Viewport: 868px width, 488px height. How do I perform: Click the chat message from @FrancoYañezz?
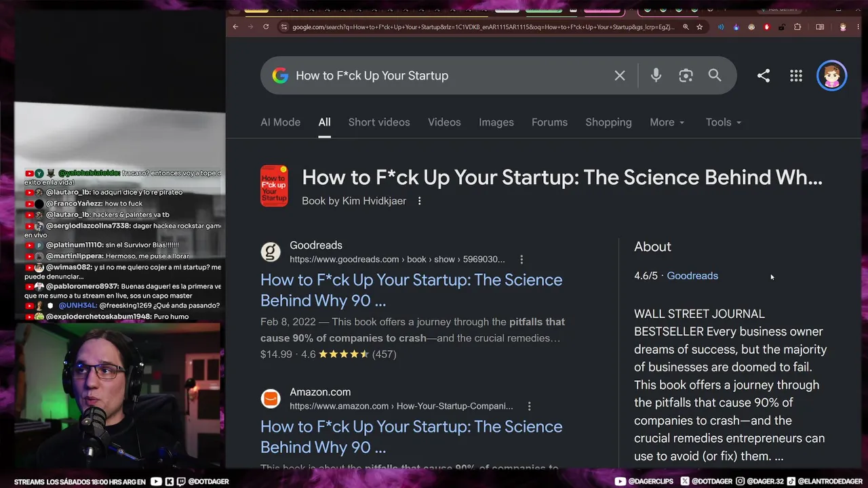(x=84, y=203)
